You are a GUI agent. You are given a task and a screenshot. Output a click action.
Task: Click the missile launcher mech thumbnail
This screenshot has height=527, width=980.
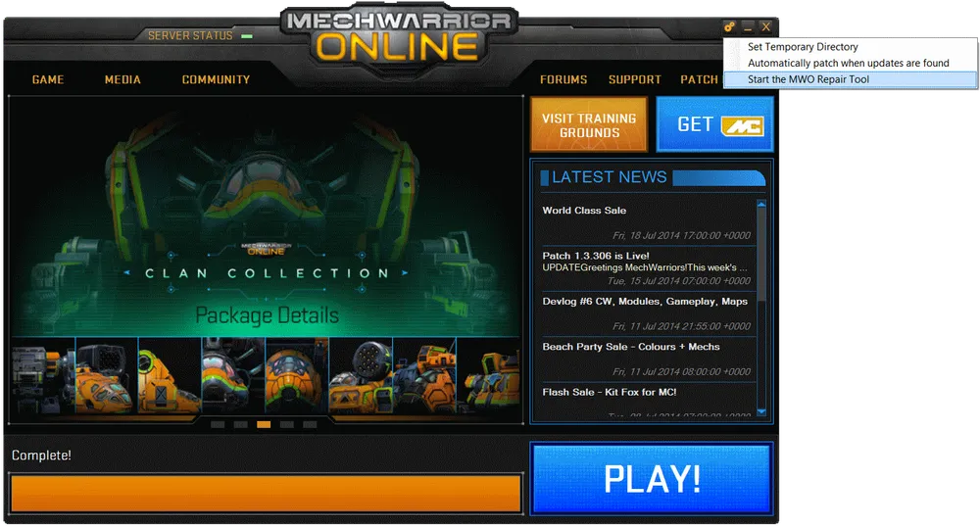[362, 375]
